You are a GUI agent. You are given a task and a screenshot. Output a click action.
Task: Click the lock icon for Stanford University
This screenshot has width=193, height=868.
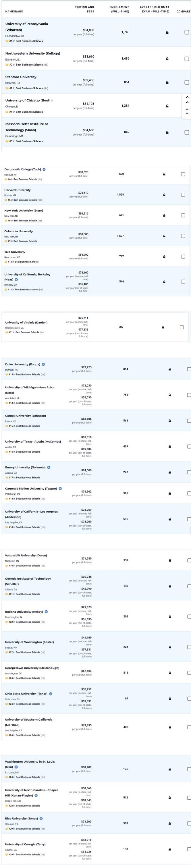point(167,82)
